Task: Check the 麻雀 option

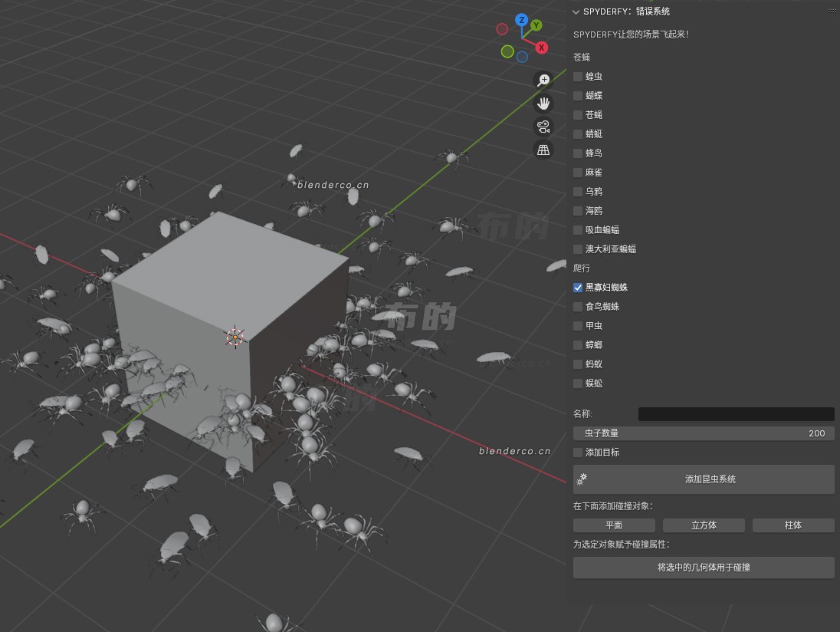Action: pos(578,173)
